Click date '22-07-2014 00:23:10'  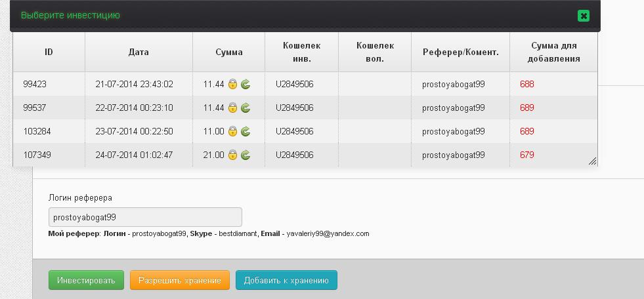[x=135, y=108]
